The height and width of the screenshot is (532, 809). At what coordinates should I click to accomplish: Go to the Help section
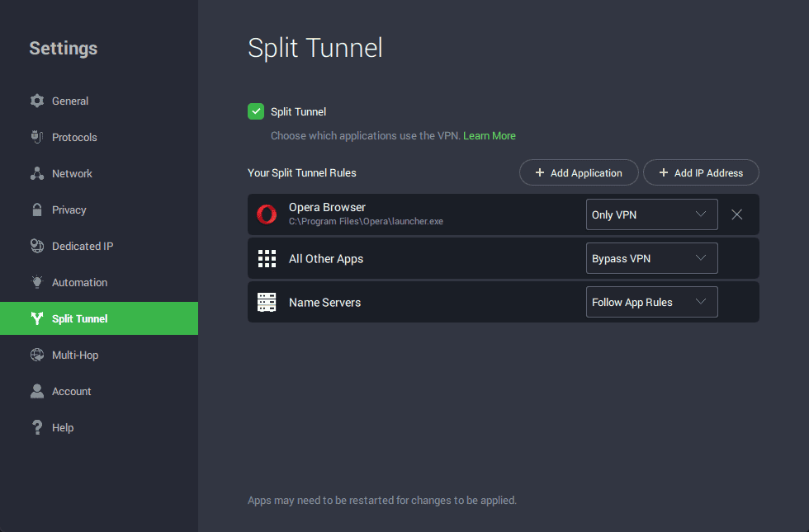click(x=63, y=427)
